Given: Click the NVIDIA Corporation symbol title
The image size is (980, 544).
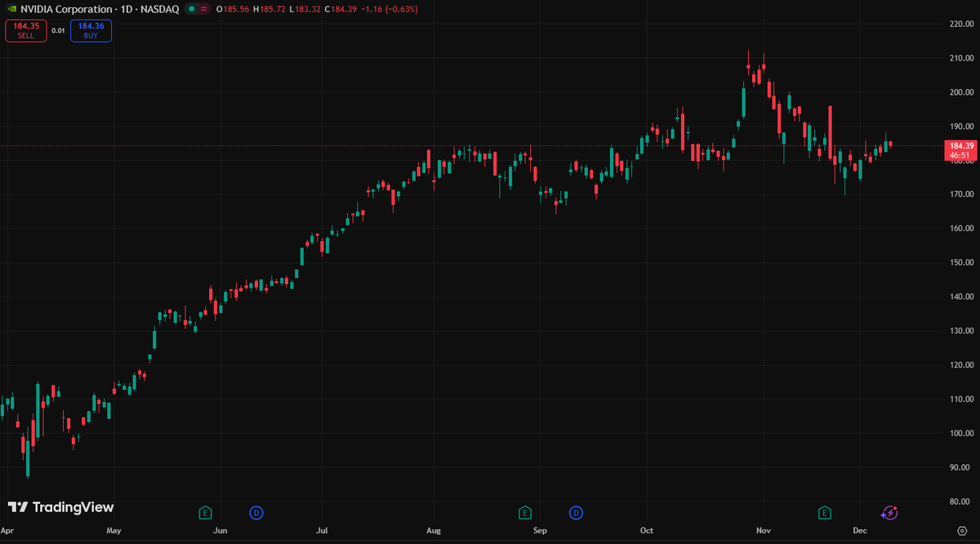Looking at the screenshot, I should point(66,9).
